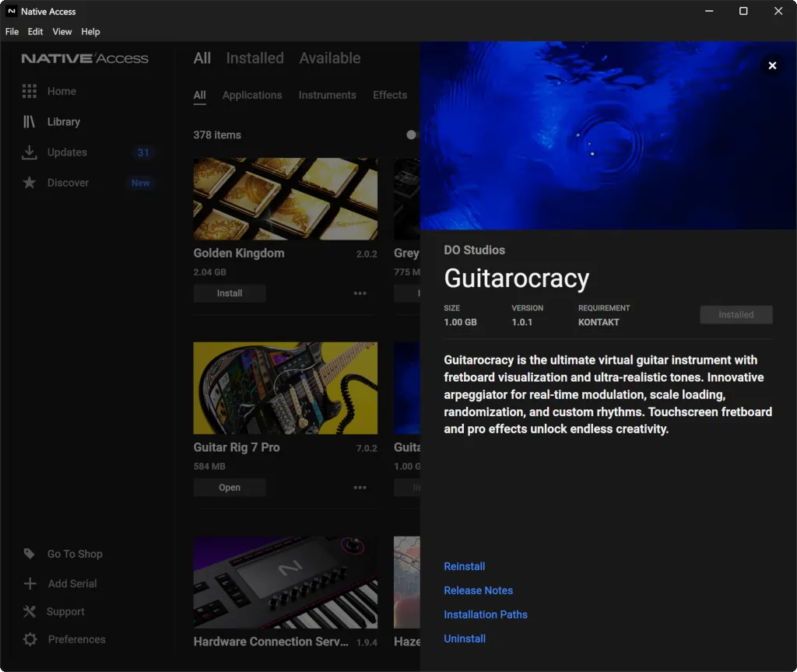
Task: Open Installation Paths link
Action: pyautogui.click(x=486, y=614)
